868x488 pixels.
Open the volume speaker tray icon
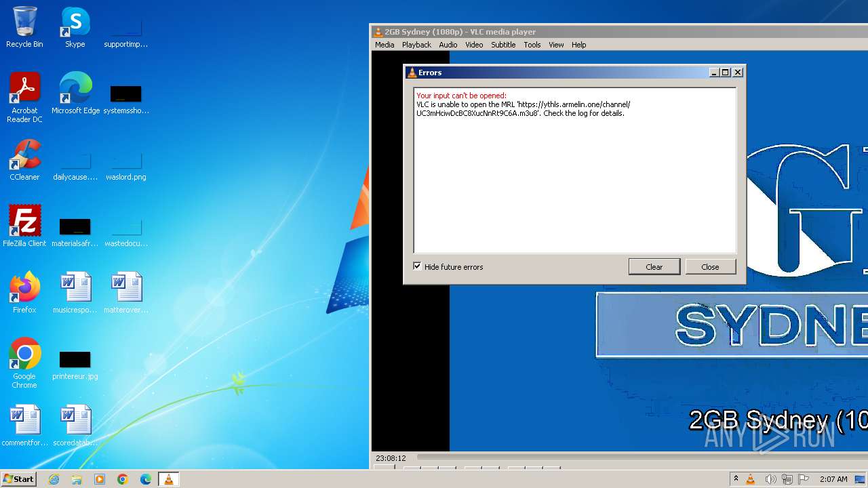point(770,479)
